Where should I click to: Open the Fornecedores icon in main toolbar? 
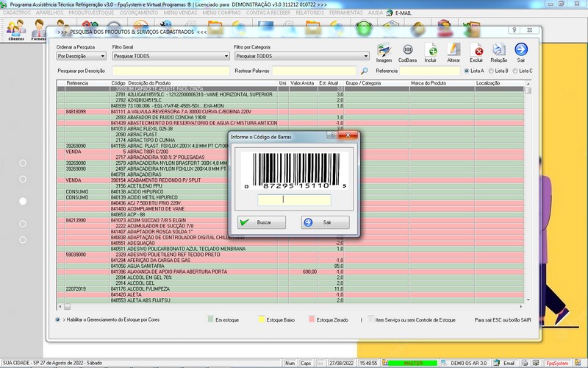38,30
